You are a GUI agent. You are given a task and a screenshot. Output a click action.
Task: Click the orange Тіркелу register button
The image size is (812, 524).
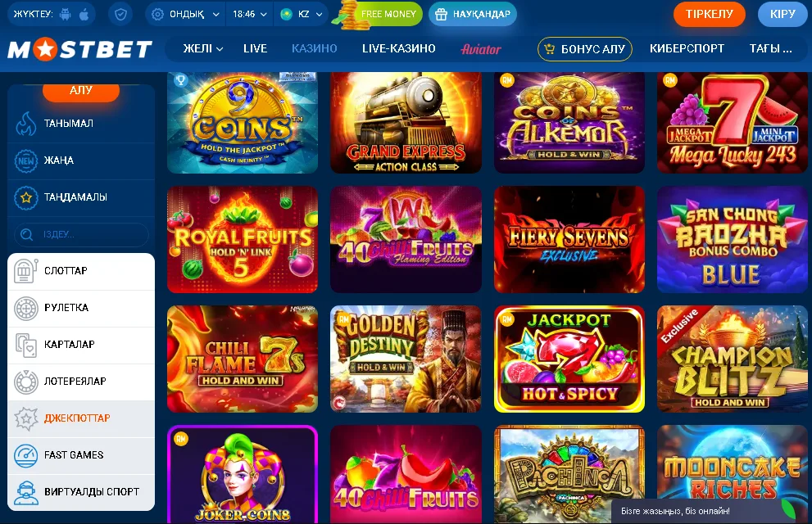(710, 14)
